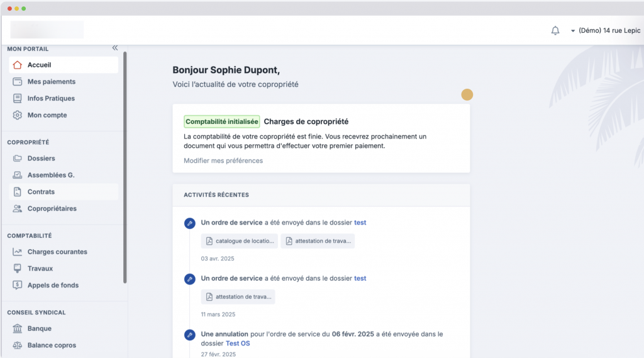The width and height of the screenshot is (644, 358).
Task: Click the Banque building icon
Action: click(x=18, y=328)
